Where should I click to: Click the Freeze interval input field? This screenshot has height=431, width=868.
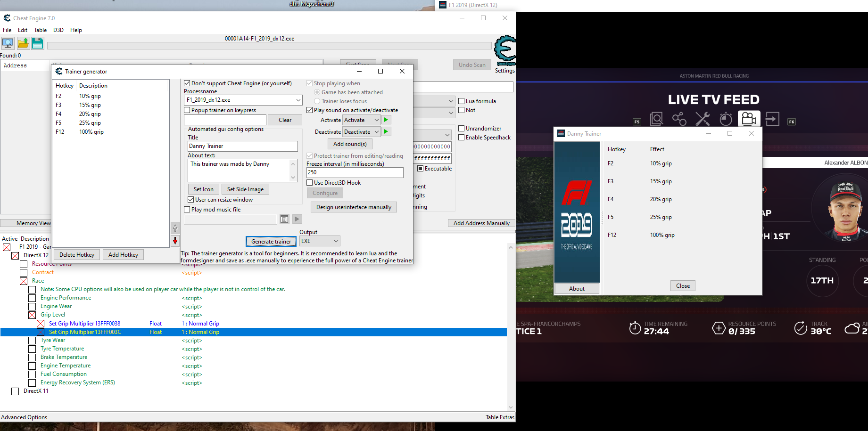tap(355, 172)
